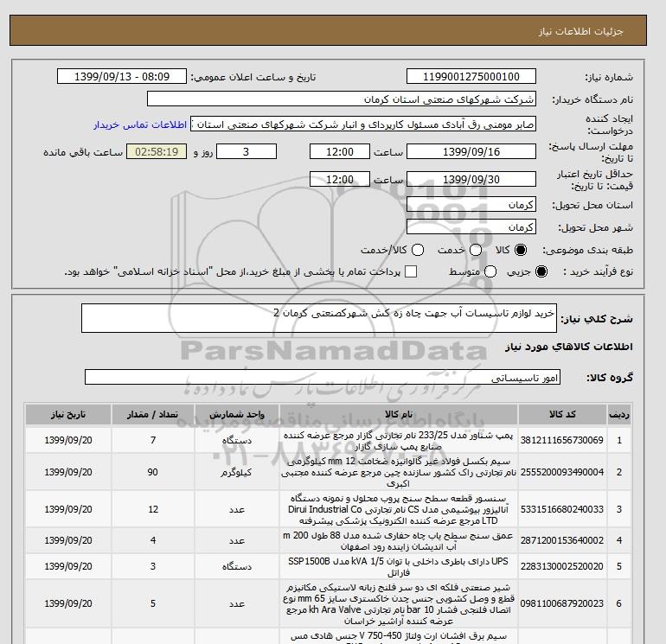Viewport: 666px width, 644px height.
Task: Click the remaining days field showing 3
Action: pyautogui.click(x=247, y=151)
